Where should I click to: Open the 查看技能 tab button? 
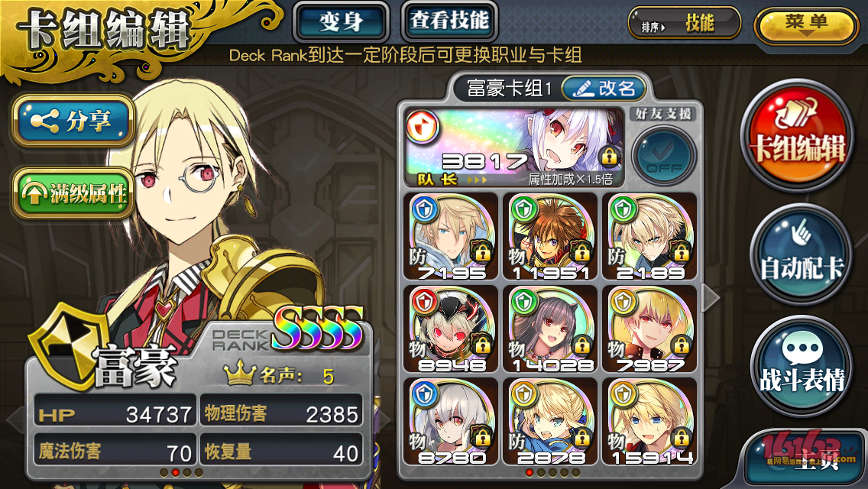(x=449, y=21)
